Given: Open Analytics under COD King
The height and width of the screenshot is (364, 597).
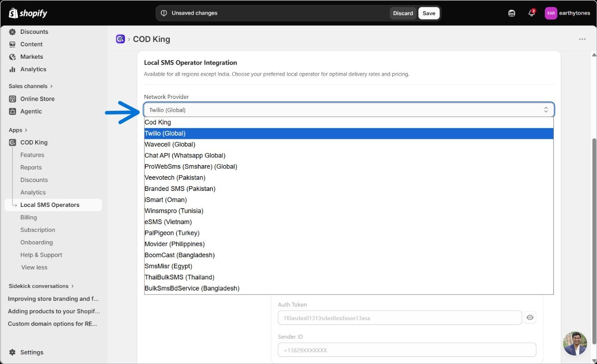Looking at the screenshot, I should [x=33, y=192].
